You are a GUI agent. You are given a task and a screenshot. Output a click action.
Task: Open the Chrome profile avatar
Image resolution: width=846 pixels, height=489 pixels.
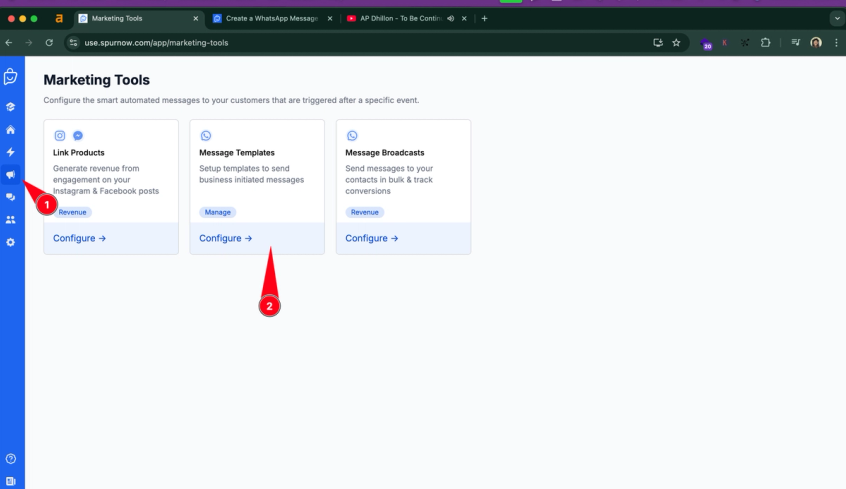click(x=816, y=43)
